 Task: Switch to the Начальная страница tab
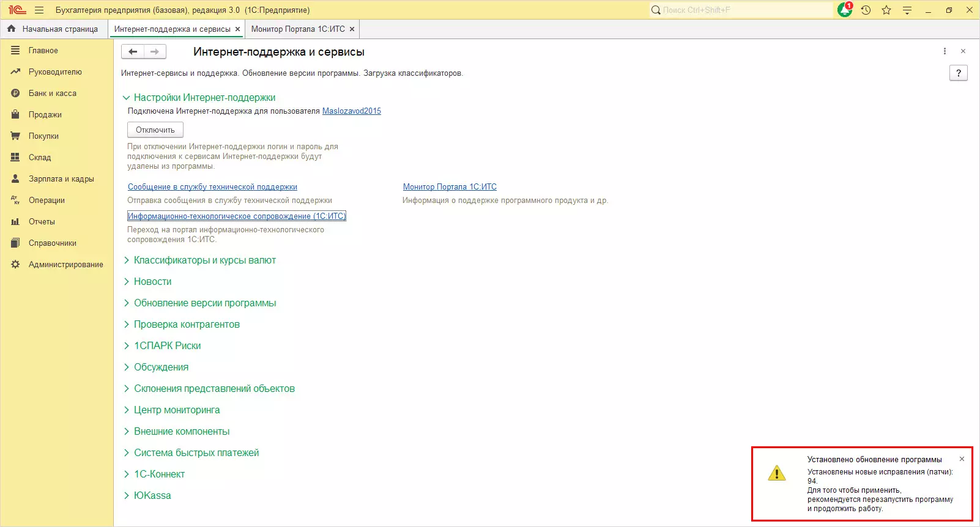click(54, 29)
